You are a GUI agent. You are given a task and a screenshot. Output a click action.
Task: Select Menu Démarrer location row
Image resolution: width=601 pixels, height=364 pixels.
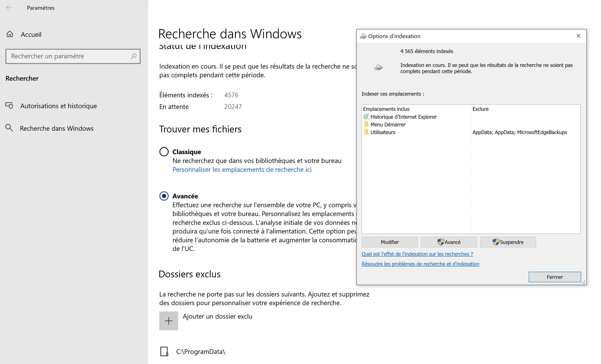(388, 124)
